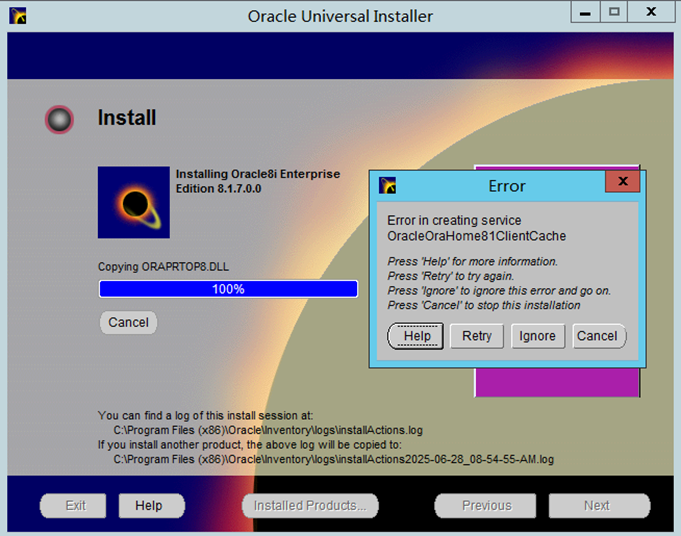Retry creating the service
This screenshot has width=681, height=536.
(x=477, y=336)
